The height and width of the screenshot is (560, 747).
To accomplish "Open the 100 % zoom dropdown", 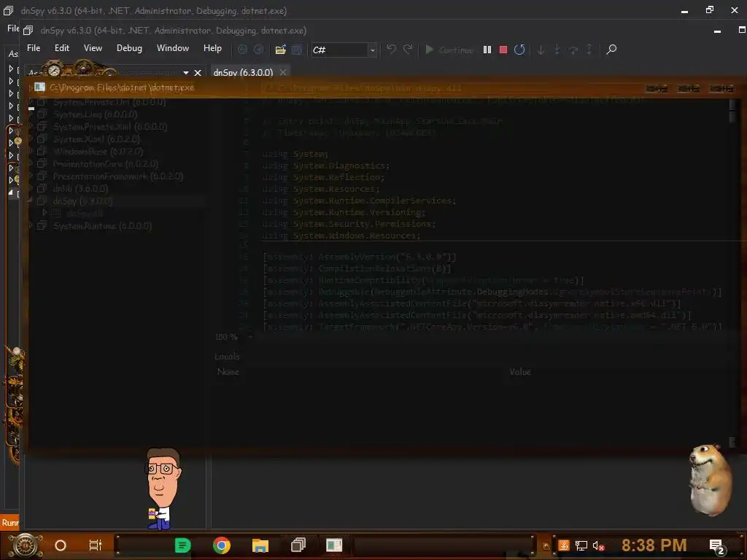I will click(x=251, y=337).
